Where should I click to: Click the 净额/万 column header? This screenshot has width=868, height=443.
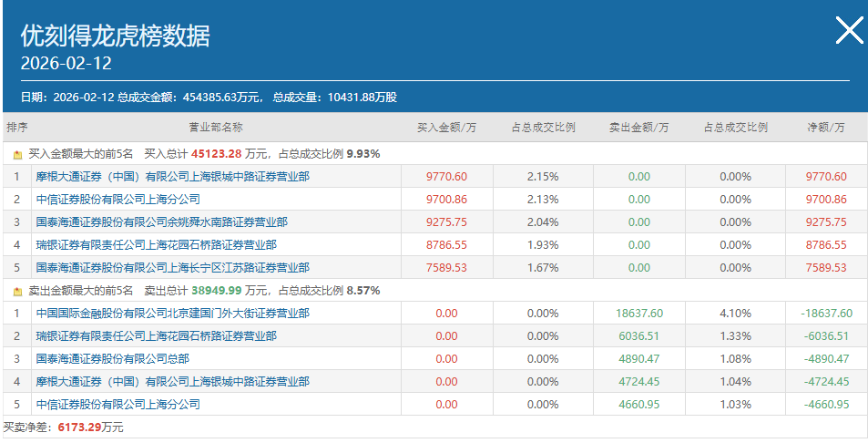[x=826, y=128]
